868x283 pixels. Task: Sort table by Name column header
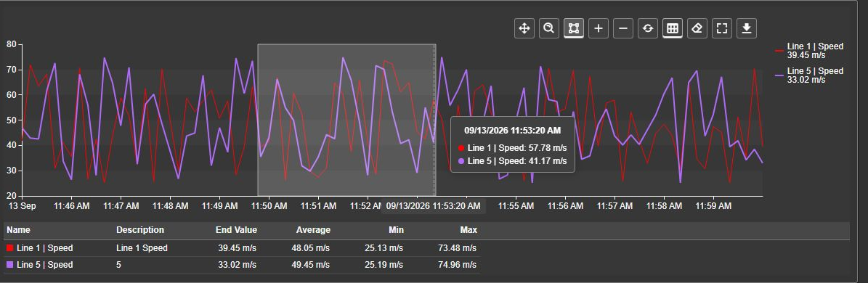point(19,230)
